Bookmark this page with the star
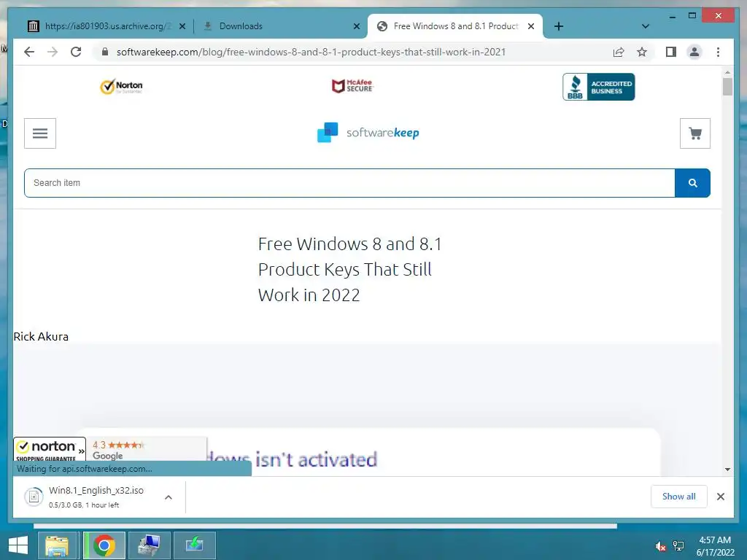The height and width of the screenshot is (560, 747). click(x=642, y=52)
